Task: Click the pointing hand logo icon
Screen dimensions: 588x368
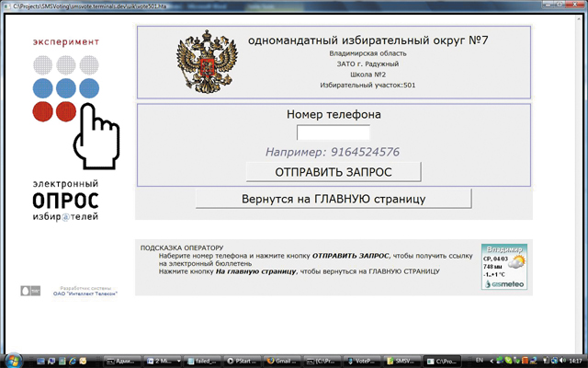Action: click(95, 132)
